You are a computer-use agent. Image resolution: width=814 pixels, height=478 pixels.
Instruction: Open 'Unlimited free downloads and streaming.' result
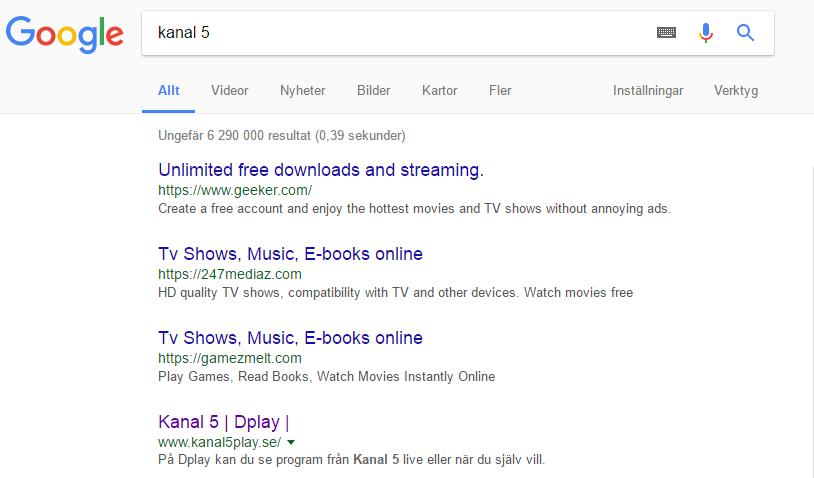[x=321, y=170]
